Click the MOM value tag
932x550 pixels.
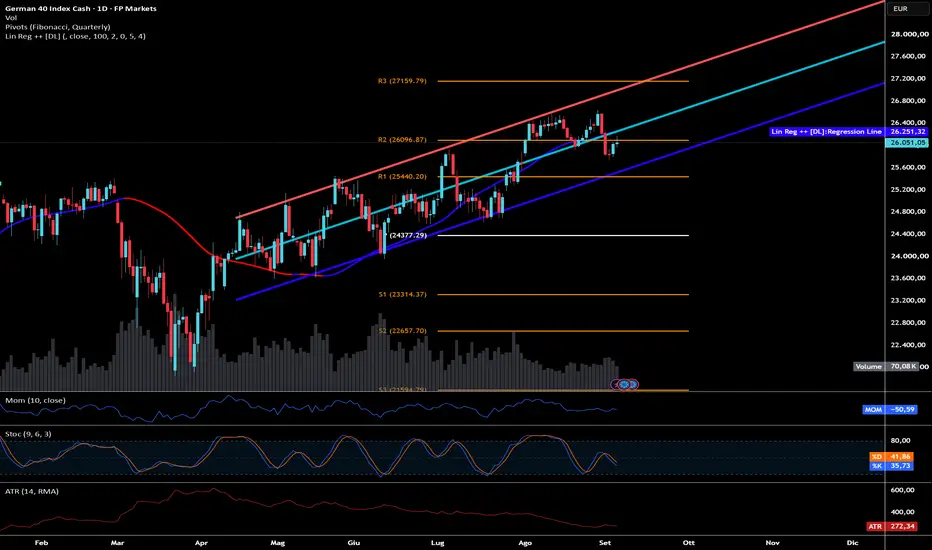point(889,410)
